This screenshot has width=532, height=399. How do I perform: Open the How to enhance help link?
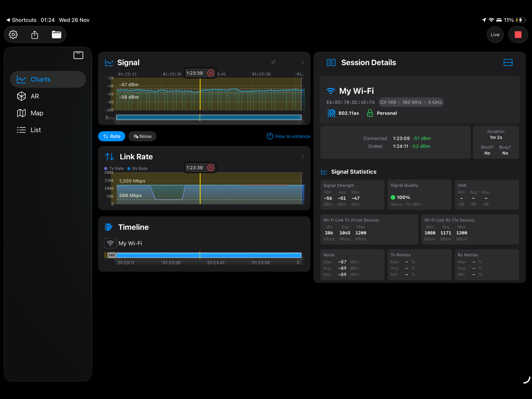288,136
